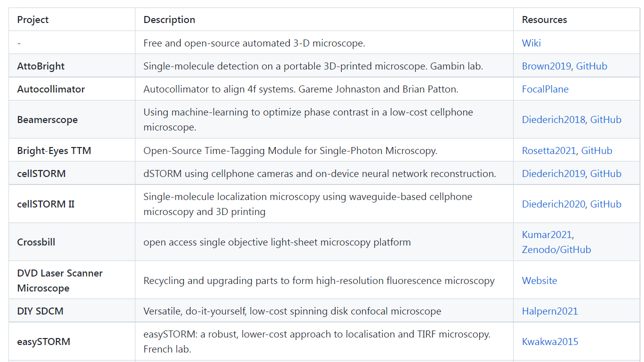Open the Zenodo/GitHub link for Crossbill
Screen dimensions: 644x362
[x=556, y=249]
